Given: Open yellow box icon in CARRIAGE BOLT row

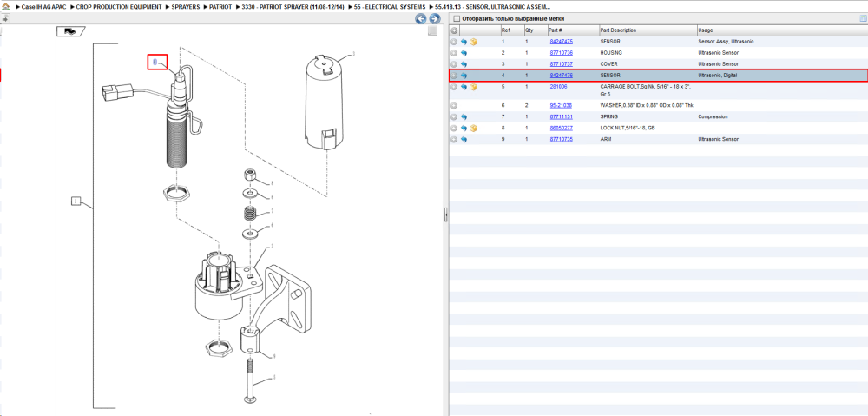Looking at the screenshot, I should 473,87.
